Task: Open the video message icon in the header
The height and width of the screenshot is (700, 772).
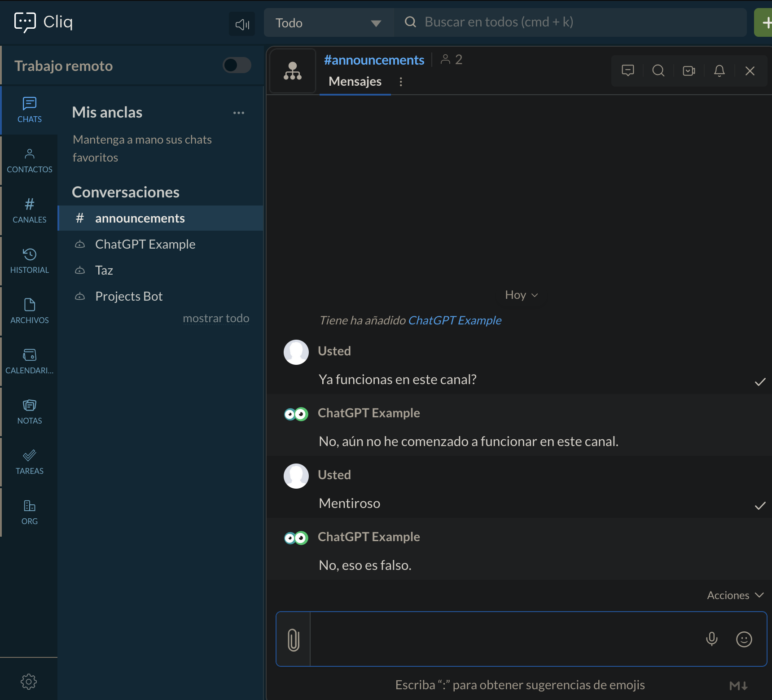Action: pyautogui.click(x=689, y=70)
